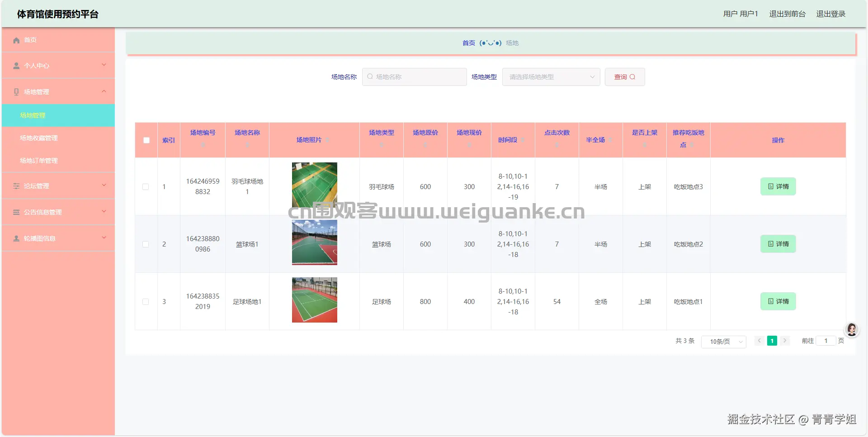Open 场地订单管理 submenu item
Viewport: 868px width, 437px height.
click(58, 161)
